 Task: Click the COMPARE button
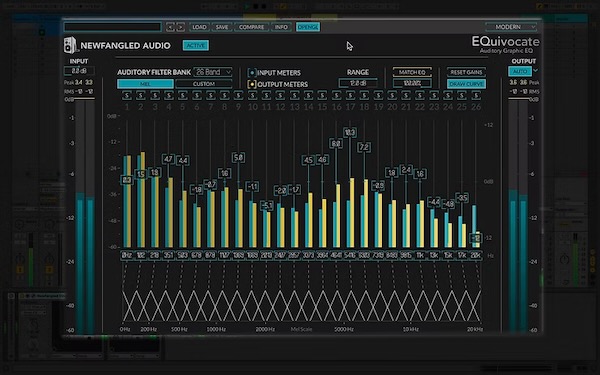251,27
